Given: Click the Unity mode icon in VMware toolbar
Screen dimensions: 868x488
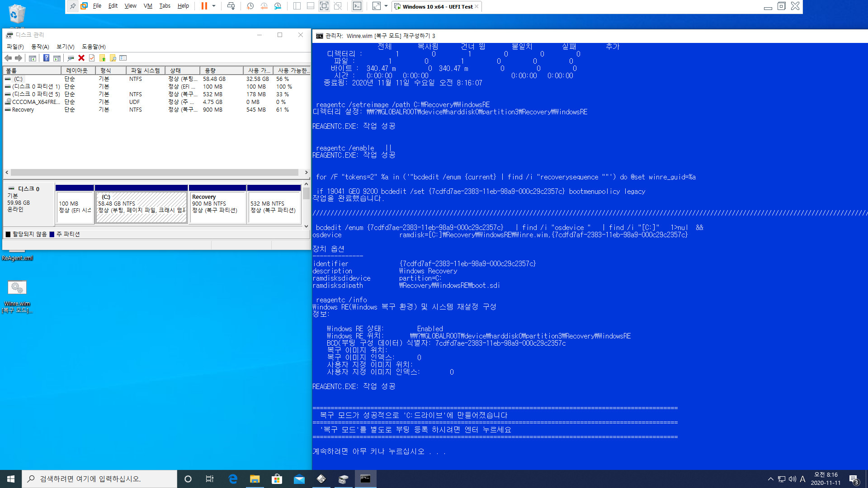Looking at the screenshot, I should (338, 6).
